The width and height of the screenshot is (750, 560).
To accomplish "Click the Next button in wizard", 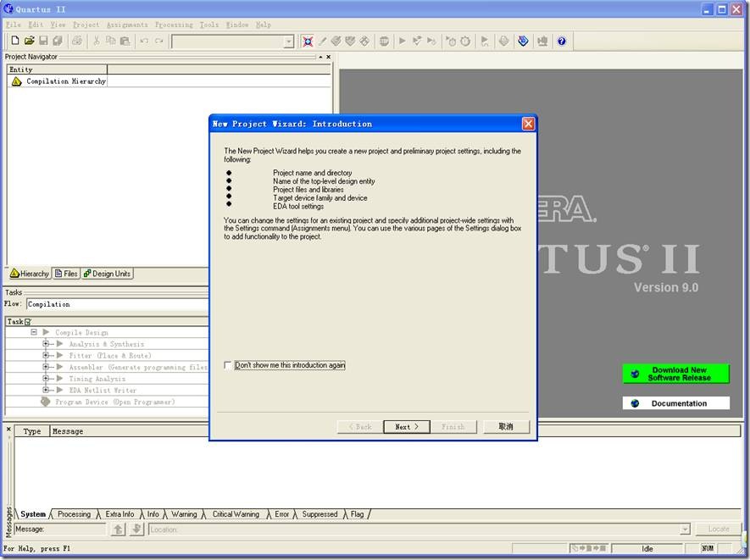I will tap(407, 427).
